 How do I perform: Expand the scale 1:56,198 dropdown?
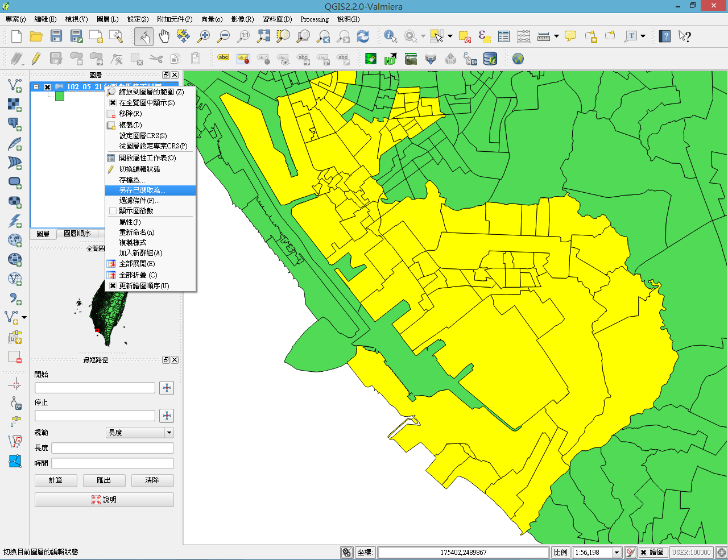[617, 552]
